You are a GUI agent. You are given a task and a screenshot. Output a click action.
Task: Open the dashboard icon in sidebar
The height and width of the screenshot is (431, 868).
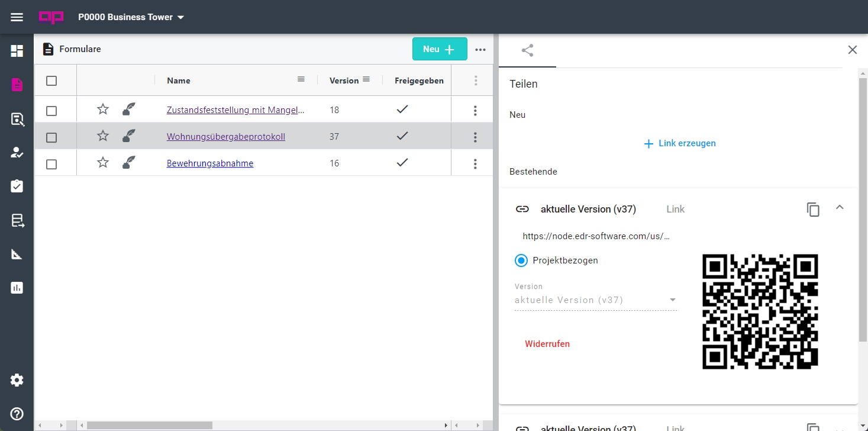(x=17, y=51)
